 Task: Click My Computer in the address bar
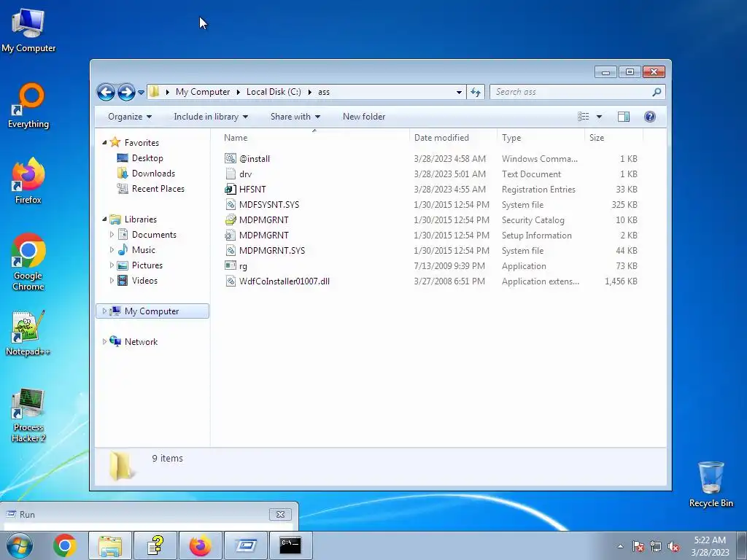click(x=203, y=92)
